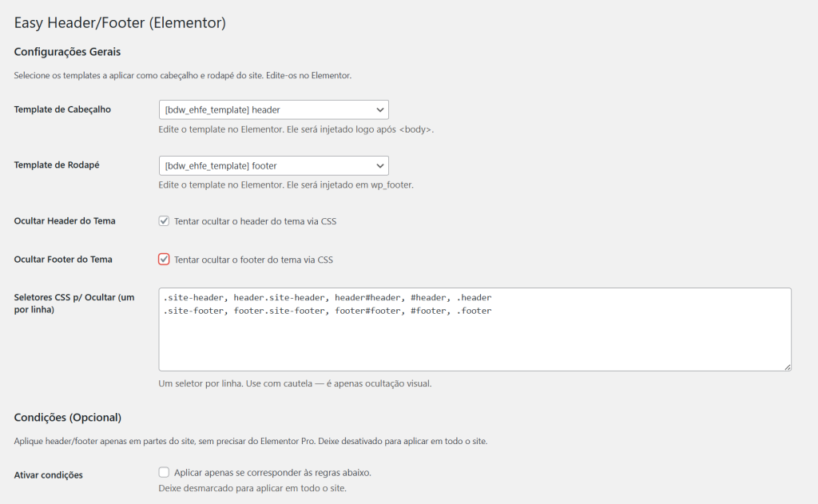This screenshot has width=818, height=504.
Task: Click the 'Selecione os templates' description paragraph
Action: click(183, 76)
